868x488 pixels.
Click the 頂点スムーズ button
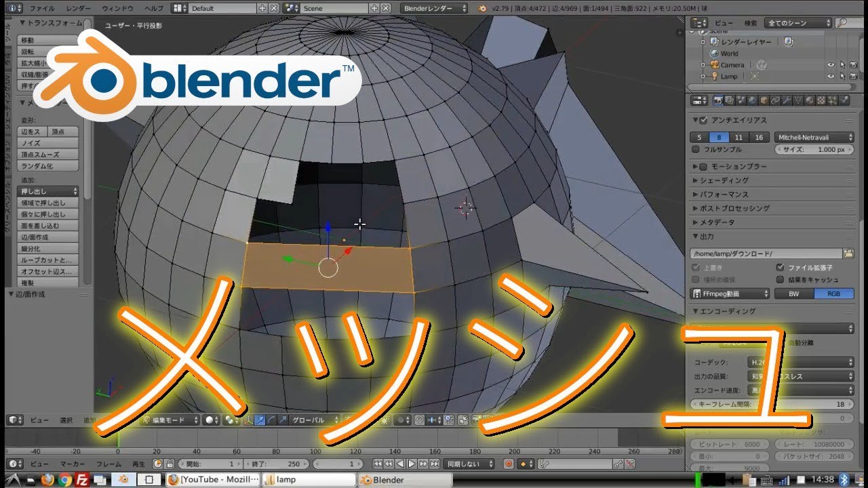pos(48,155)
